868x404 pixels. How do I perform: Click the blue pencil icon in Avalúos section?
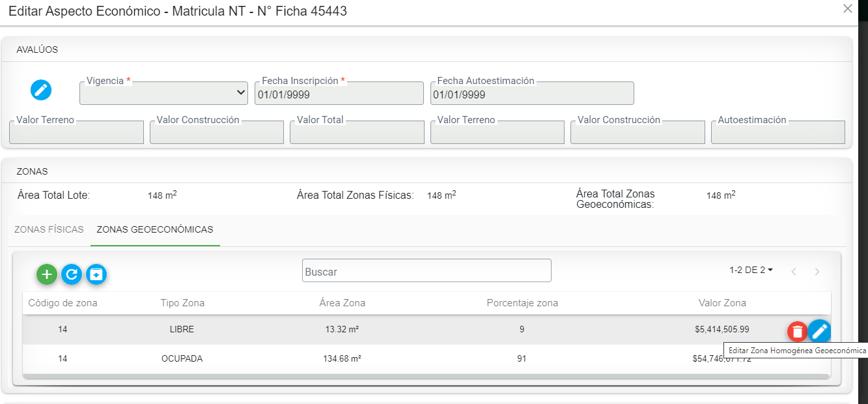coord(41,90)
